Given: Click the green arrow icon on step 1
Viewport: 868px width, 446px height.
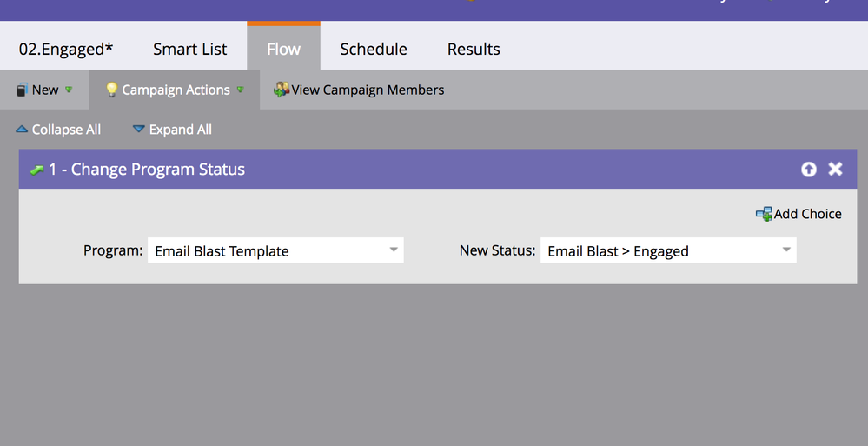Looking at the screenshot, I should point(37,170).
